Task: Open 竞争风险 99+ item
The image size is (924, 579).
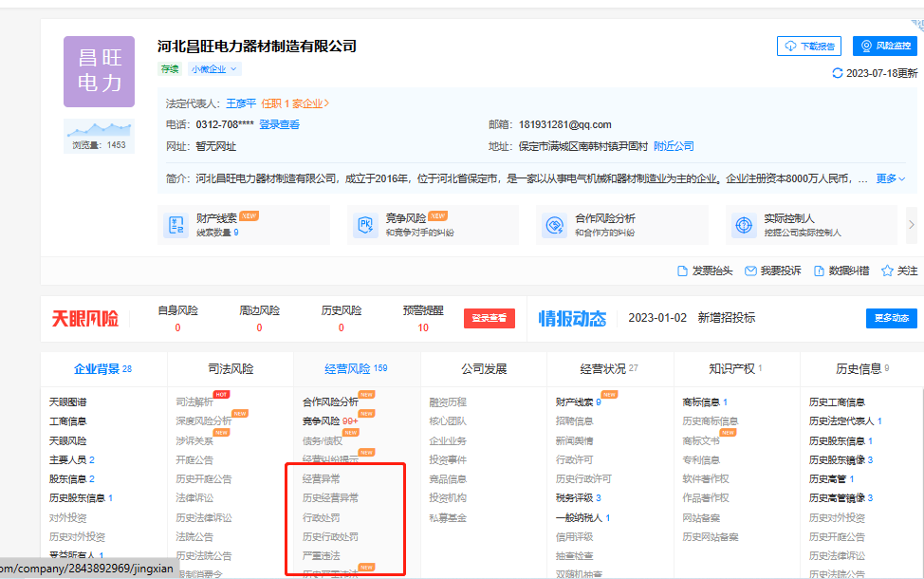Action: (330, 421)
